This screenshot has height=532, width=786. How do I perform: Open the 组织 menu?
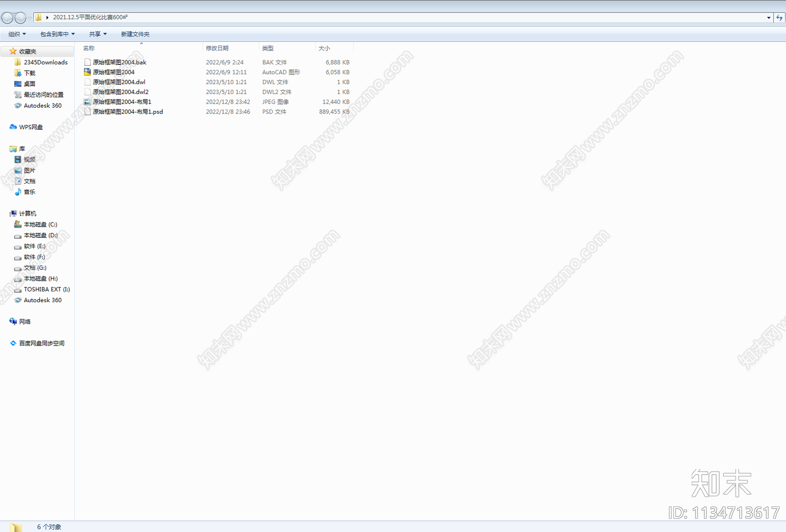click(17, 34)
